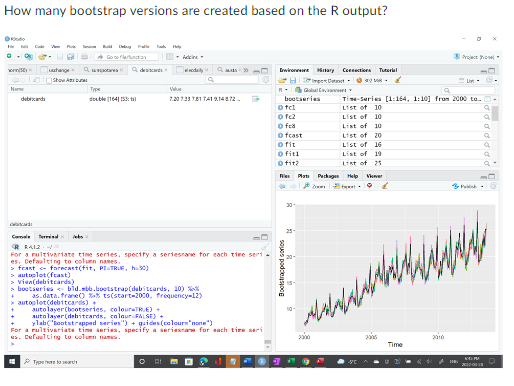Click the save all documents icon
This screenshot has width=514, height=386.
(x=70, y=57)
